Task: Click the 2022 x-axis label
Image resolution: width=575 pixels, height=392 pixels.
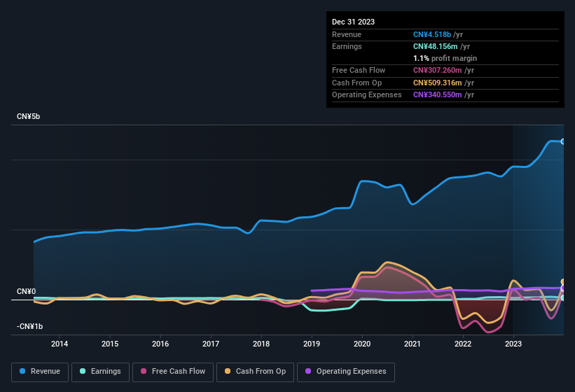Action: (463, 344)
